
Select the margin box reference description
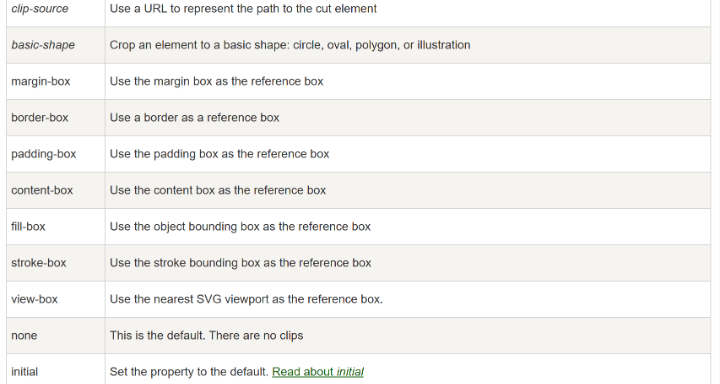point(216,81)
